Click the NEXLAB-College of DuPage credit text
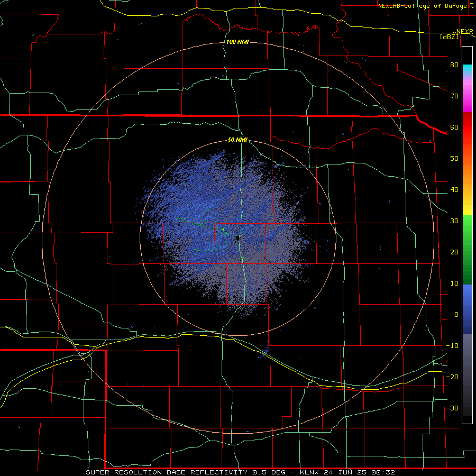The height and width of the screenshot is (476, 476). (424, 6)
